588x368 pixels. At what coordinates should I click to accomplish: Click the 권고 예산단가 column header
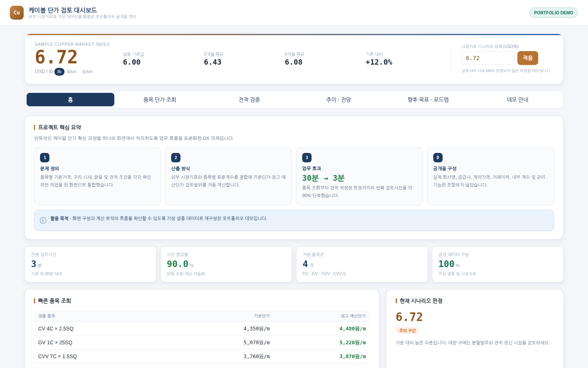[x=353, y=316]
